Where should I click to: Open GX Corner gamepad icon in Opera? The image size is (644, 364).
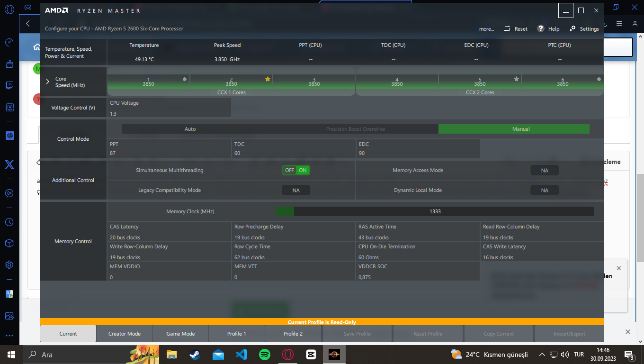tap(28, 7)
